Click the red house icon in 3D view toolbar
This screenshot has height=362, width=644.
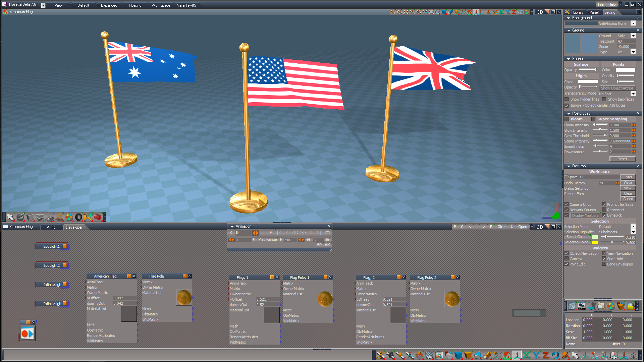click(x=470, y=12)
